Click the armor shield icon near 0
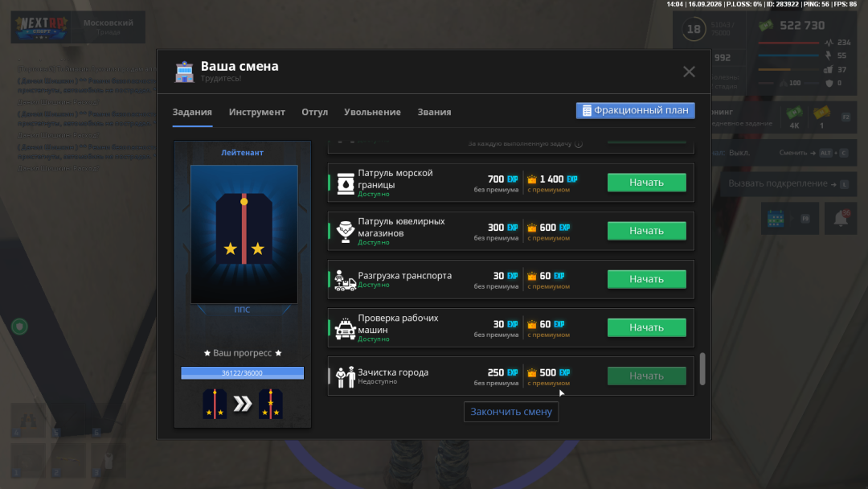This screenshot has height=489, width=868. click(829, 83)
